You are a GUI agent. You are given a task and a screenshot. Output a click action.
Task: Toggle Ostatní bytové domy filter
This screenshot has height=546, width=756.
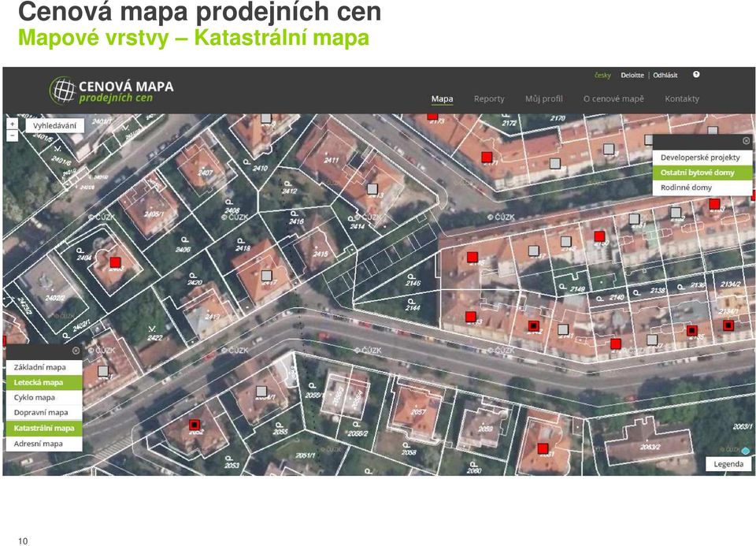[x=702, y=173]
